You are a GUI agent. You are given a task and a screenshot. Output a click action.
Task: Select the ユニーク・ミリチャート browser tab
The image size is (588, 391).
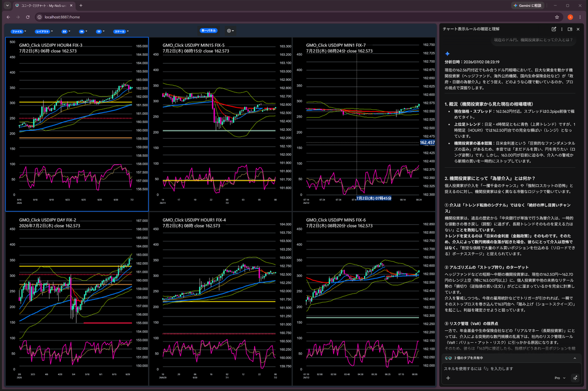[x=43, y=5]
